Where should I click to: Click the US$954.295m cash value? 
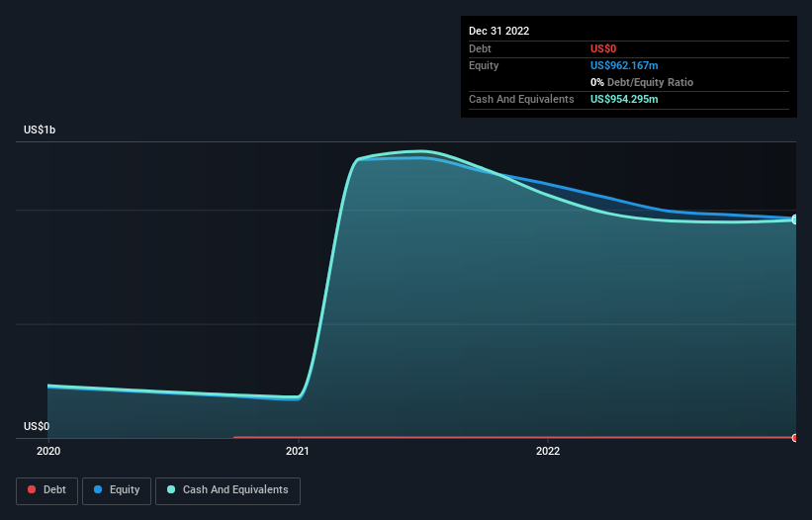(x=624, y=99)
